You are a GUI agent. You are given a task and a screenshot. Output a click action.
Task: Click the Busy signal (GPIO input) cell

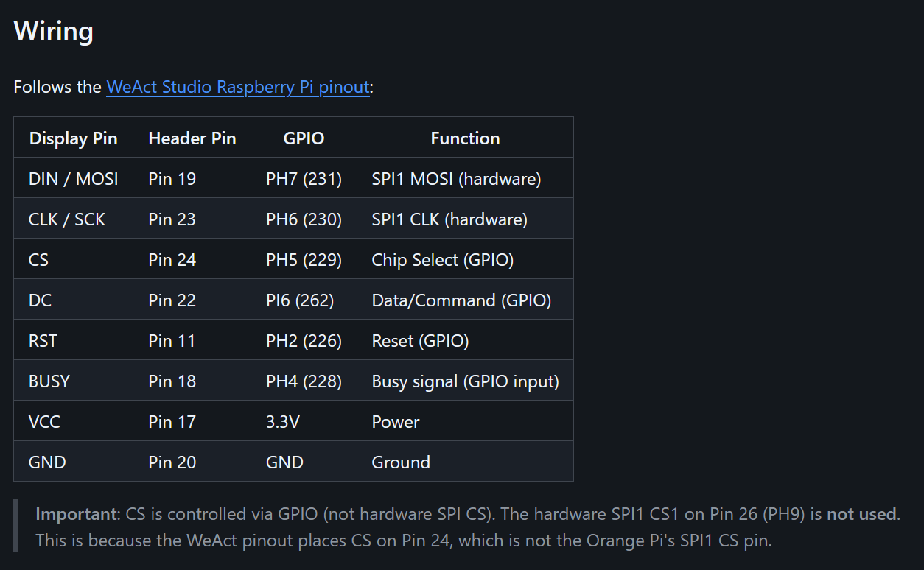pyautogui.click(x=465, y=381)
